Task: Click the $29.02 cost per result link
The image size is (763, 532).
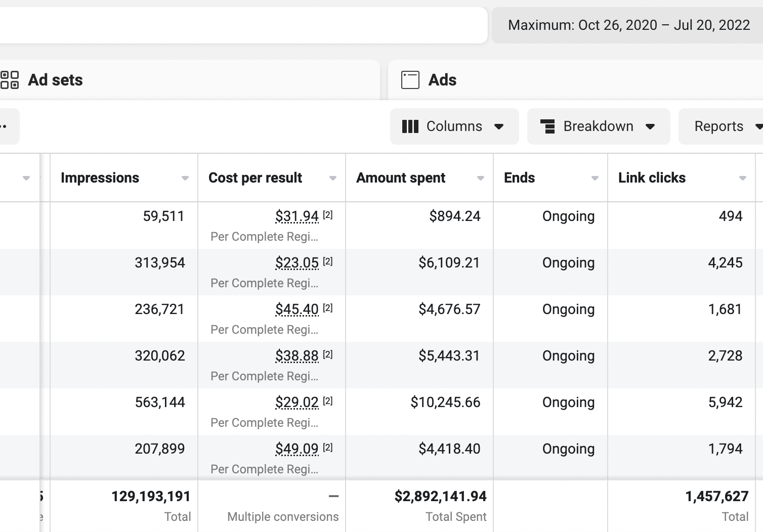Action: tap(297, 403)
